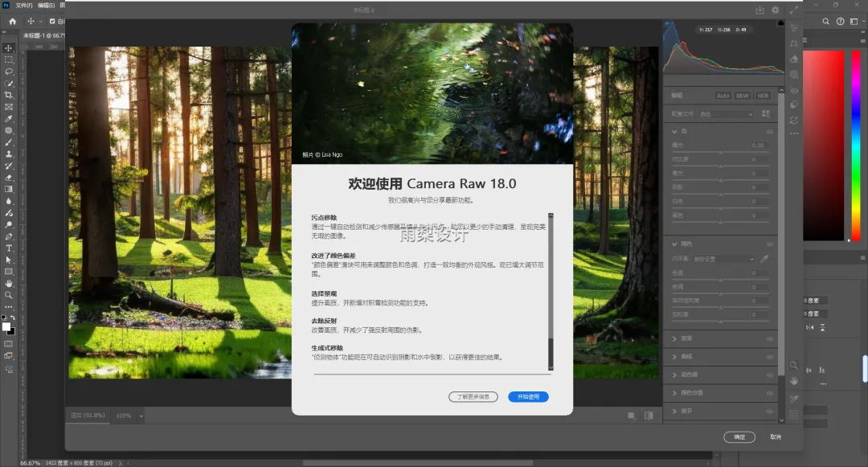Select the Eyedropper tool in Photoshop toolbar
This screenshot has width=868, height=467.
click(x=8, y=118)
